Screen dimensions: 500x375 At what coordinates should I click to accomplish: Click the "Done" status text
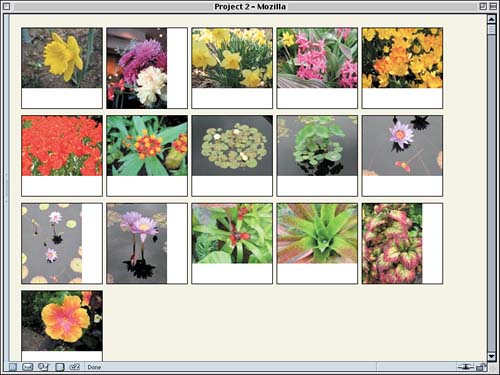[94, 367]
